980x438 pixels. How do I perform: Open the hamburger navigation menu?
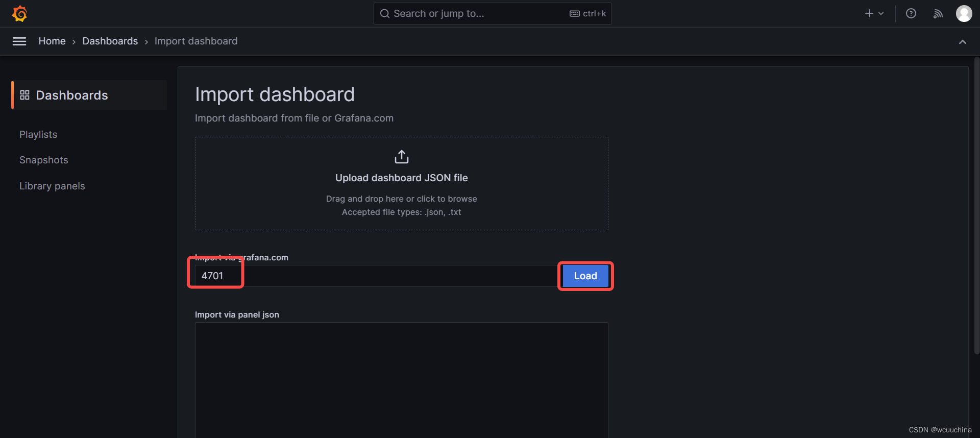[x=19, y=41]
